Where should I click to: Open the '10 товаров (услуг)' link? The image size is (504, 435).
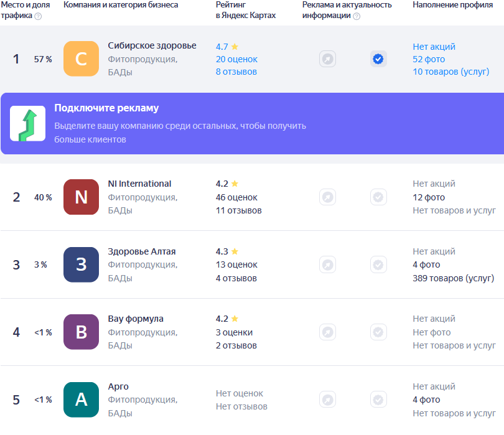point(451,72)
